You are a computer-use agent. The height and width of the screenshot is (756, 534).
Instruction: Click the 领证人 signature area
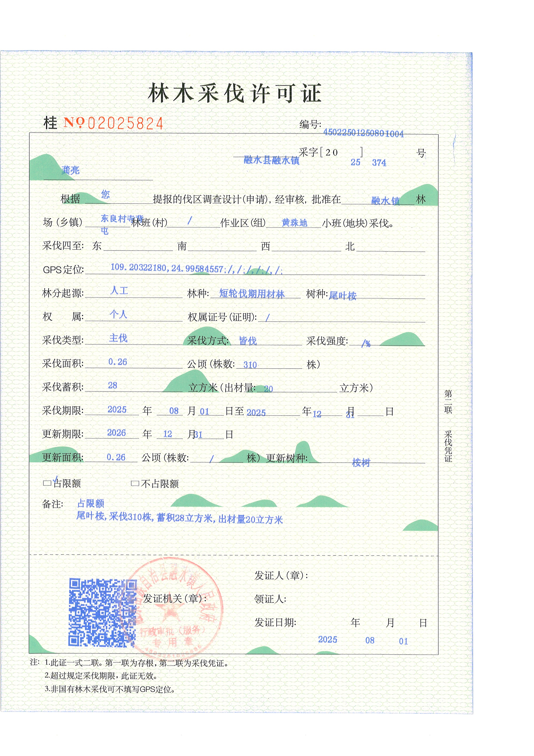point(329,599)
